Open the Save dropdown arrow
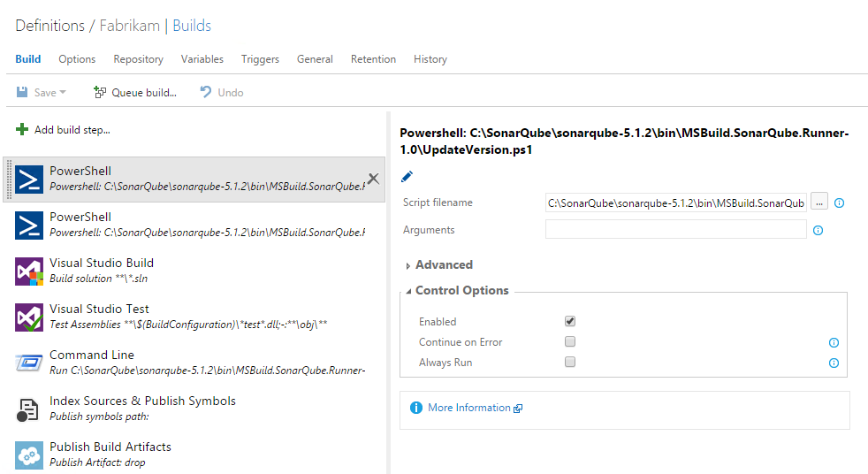The image size is (868, 474). point(64,93)
